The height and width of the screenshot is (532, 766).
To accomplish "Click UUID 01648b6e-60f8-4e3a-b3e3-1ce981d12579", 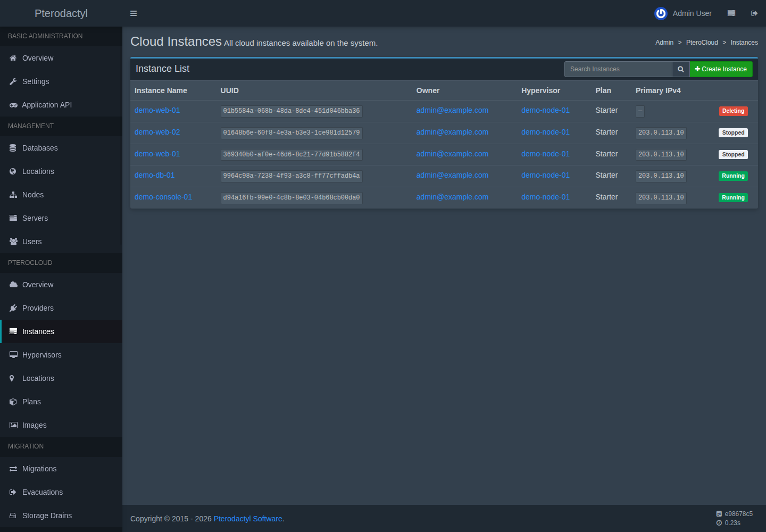I will point(292,133).
